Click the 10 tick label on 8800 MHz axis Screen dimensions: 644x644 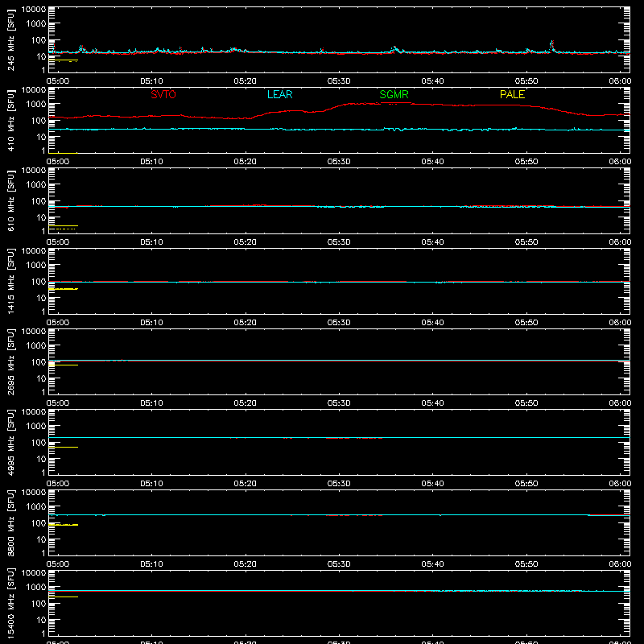41,539
